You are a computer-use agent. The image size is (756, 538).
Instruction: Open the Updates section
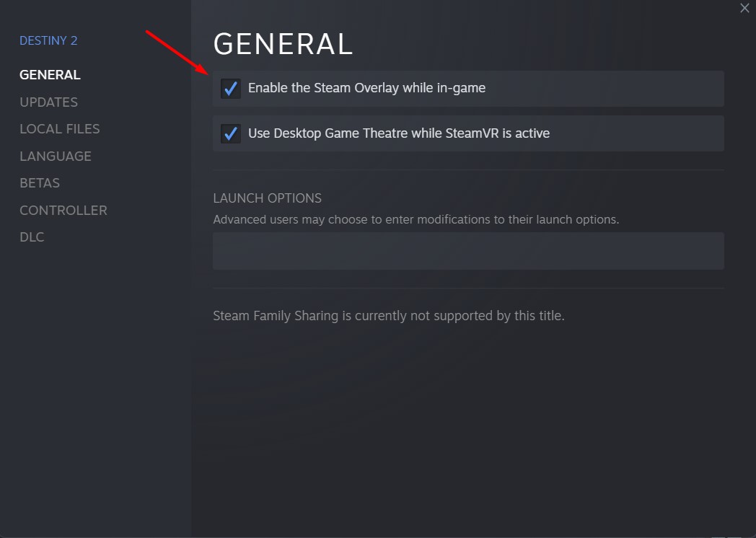pyautogui.click(x=48, y=102)
